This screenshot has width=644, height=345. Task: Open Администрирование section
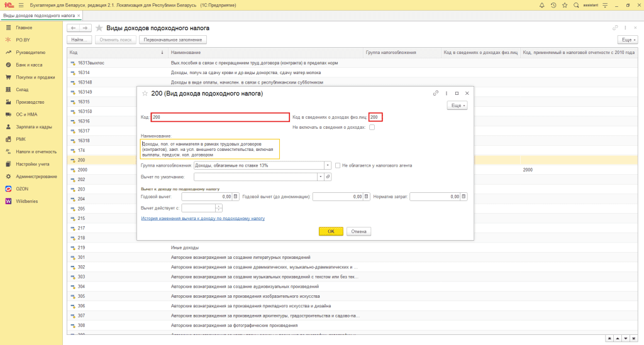pyautogui.click(x=36, y=177)
